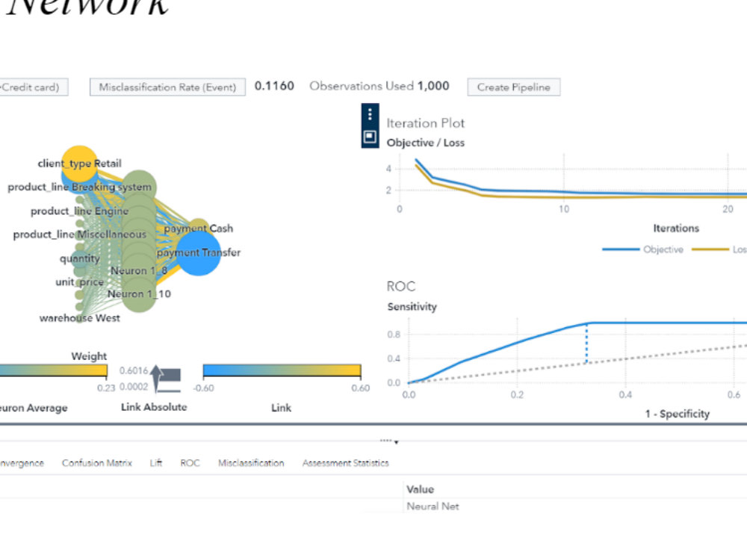Image resolution: width=747 pixels, height=560 pixels.
Task: Toggle the Objective legend entry
Action: click(x=642, y=249)
